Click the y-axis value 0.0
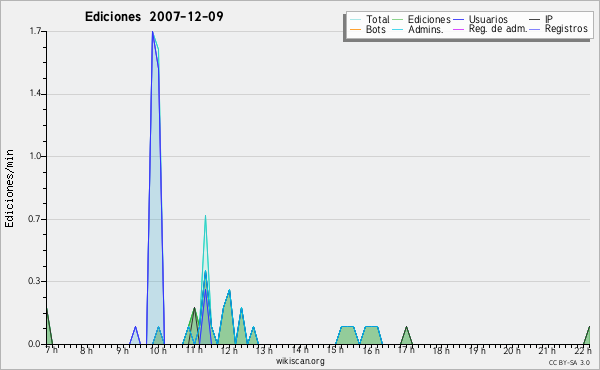Viewport: 600px width, 370px height. coord(34,344)
